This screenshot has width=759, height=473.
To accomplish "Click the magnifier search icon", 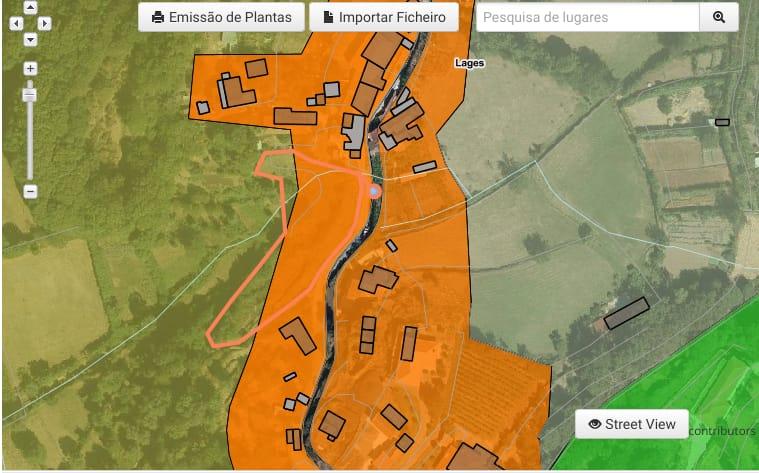I will point(719,17).
